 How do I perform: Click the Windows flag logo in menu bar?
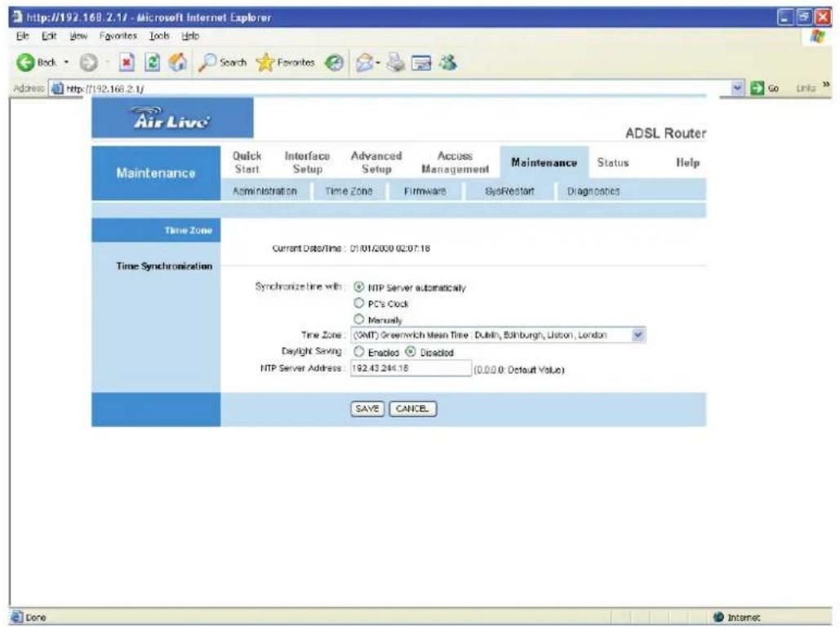817,37
